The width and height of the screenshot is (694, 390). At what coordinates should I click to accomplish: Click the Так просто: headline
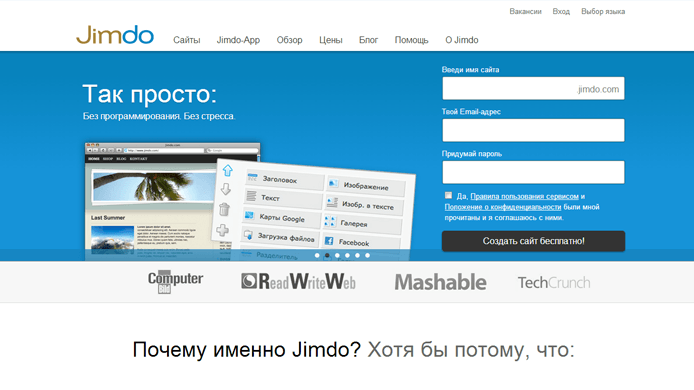(x=150, y=94)
